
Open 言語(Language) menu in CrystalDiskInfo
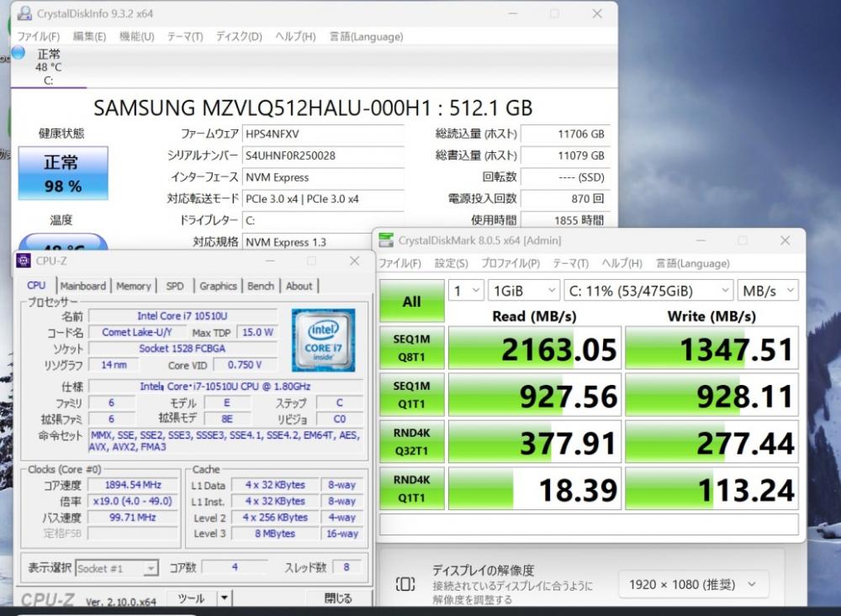point(366,36)
